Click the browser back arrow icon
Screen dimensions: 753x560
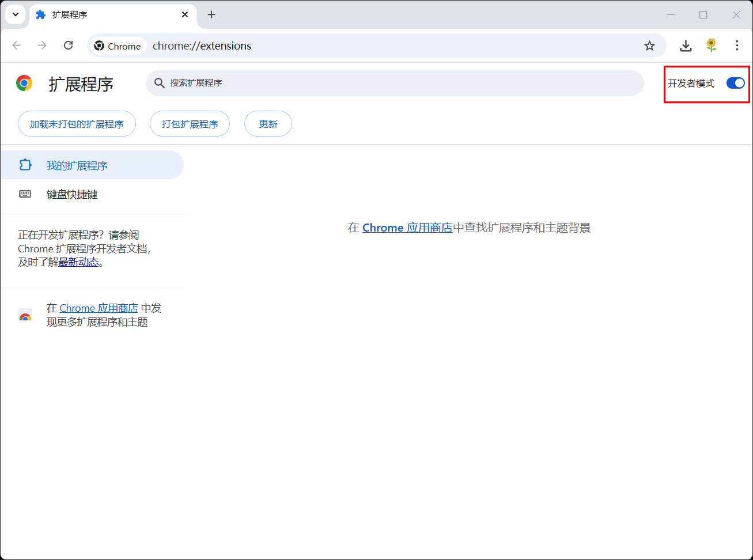(x=17, y=46)
